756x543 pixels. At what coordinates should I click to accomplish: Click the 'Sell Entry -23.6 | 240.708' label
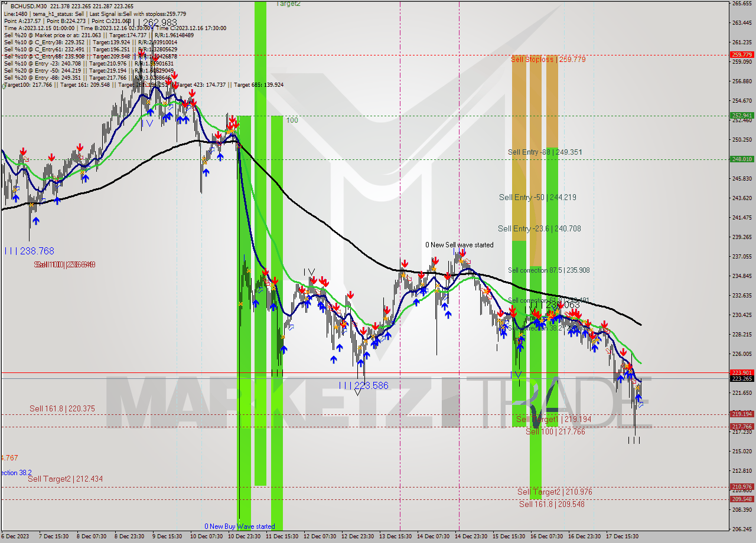(x=539, y=229)
